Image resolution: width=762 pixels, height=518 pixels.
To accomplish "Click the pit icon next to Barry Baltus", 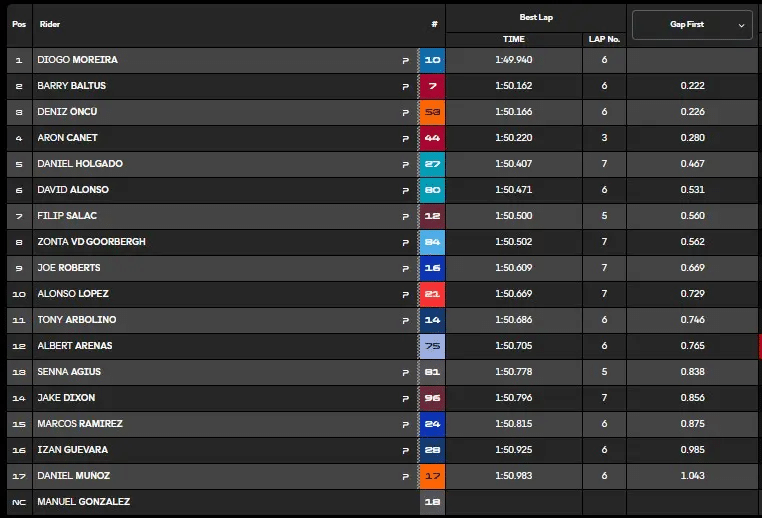I will pyautogui.click(x=405, y=86).
